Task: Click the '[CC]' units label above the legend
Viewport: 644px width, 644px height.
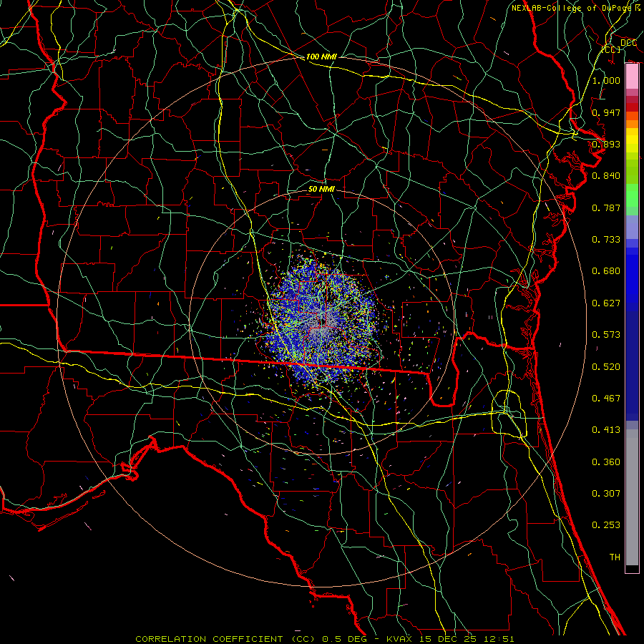Action: coord(611,49)
